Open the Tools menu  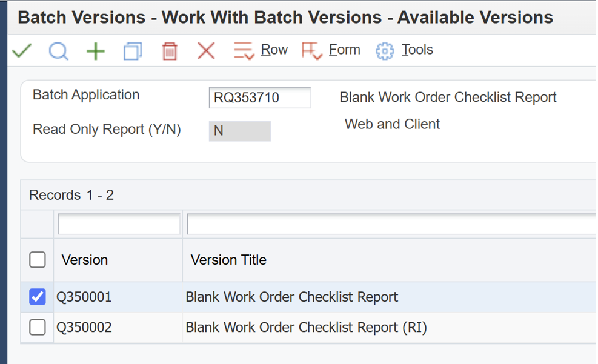(417, 50)
